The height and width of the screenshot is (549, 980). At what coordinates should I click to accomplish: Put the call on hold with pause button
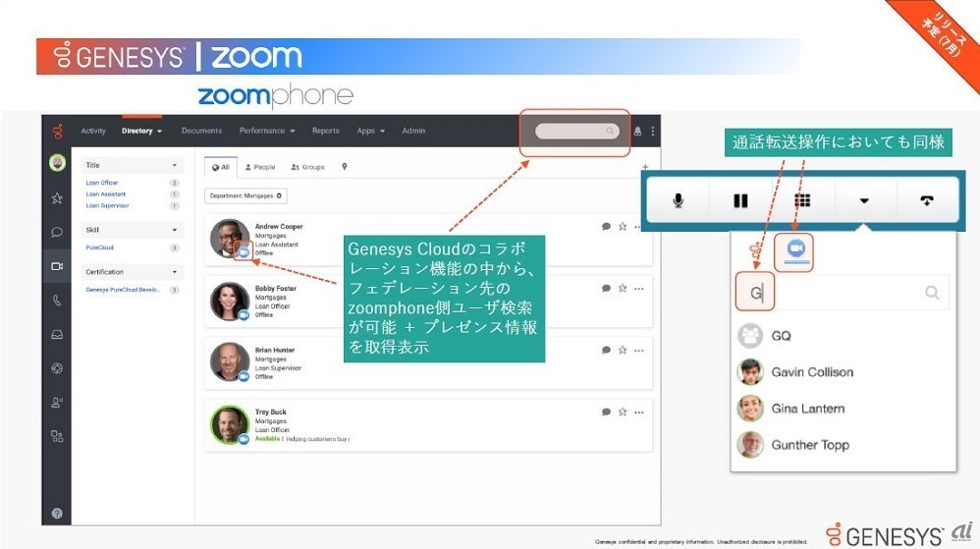[740, 200]
